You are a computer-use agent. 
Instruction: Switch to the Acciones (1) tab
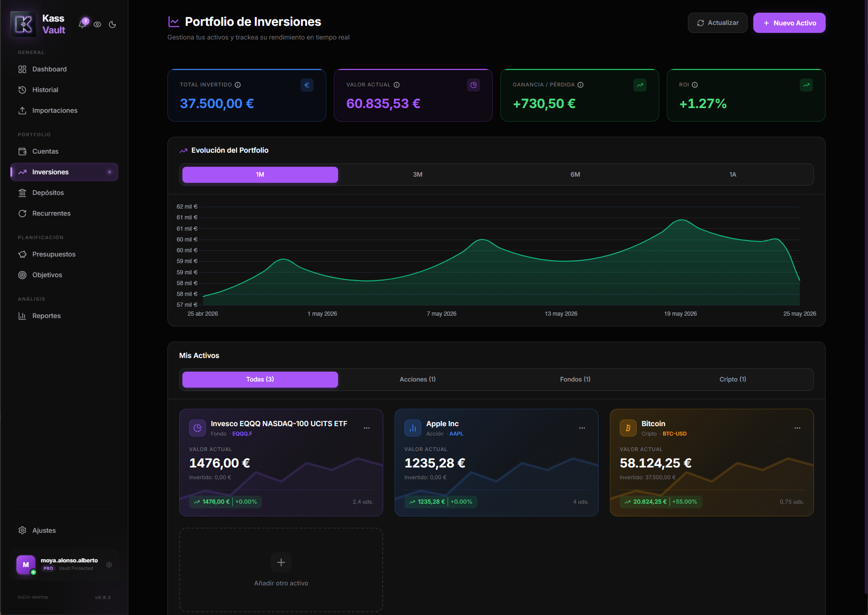[x=418, y=379]
